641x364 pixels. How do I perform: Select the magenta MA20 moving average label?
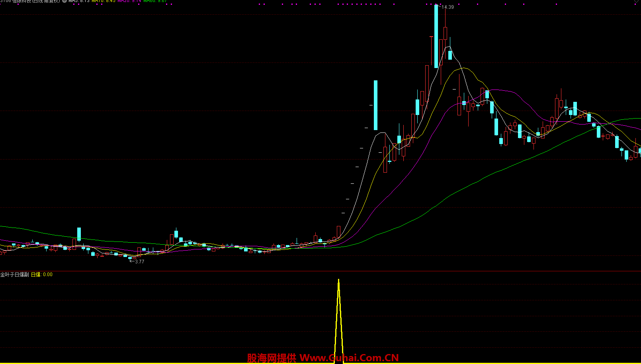pos(129,1)
